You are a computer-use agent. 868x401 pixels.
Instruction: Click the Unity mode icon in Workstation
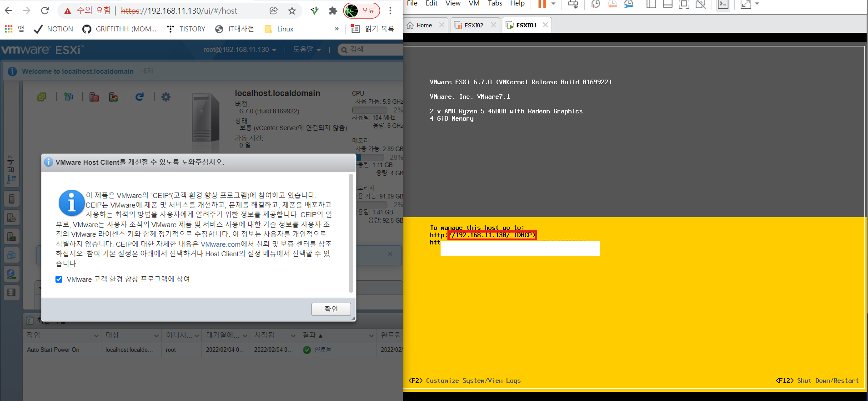[701, 4]
